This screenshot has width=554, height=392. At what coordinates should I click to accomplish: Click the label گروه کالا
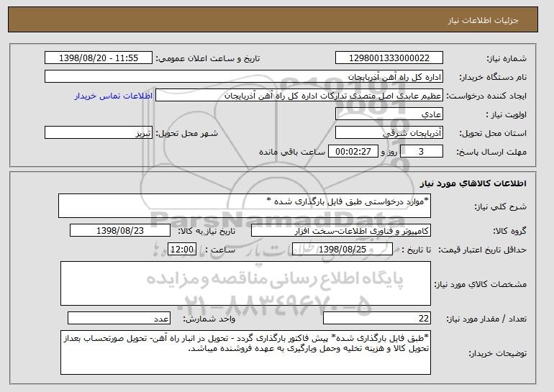pos(509,232)
